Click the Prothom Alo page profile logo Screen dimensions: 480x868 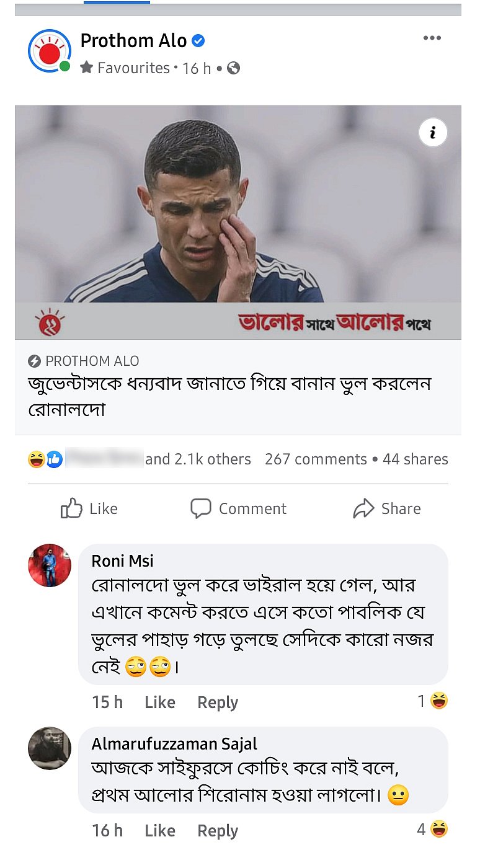(x=49, y=51)
